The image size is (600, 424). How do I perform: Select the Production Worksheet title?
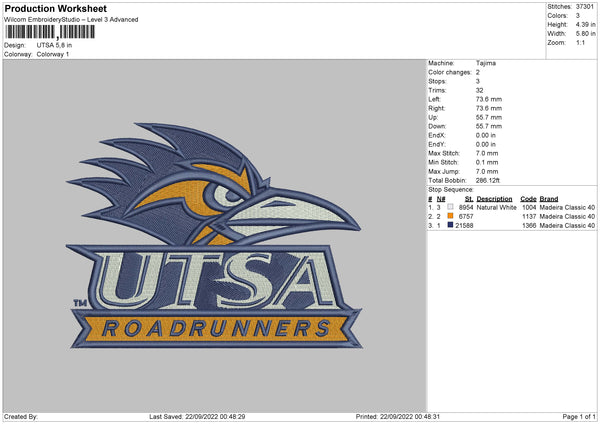pos(55,9)
